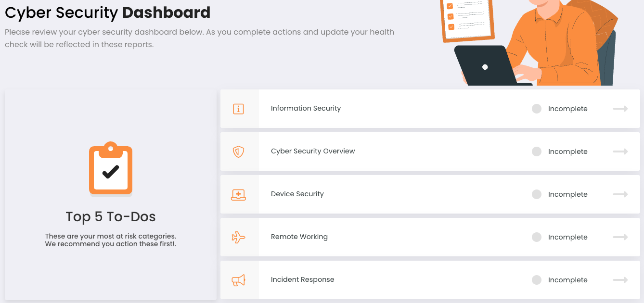This screenshot has height=303, width=644.
Task: Click the Cyber Security Overview shield icon
Action: pos(238,152)
